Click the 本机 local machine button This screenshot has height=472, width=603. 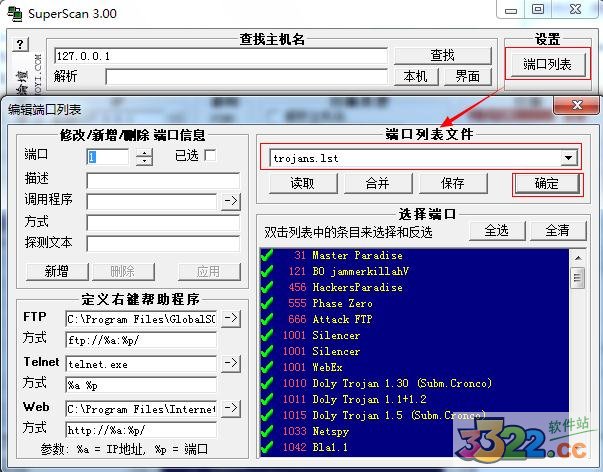click(x=416, y=76)
